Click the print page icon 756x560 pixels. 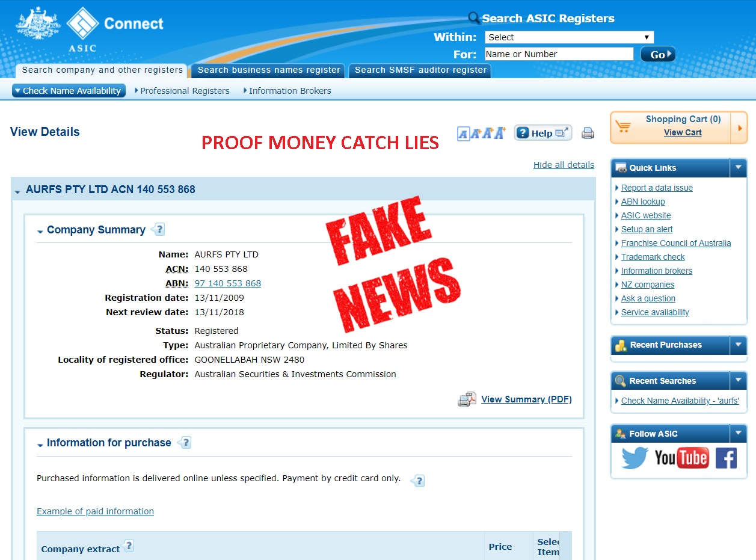(x=588, y=134)
